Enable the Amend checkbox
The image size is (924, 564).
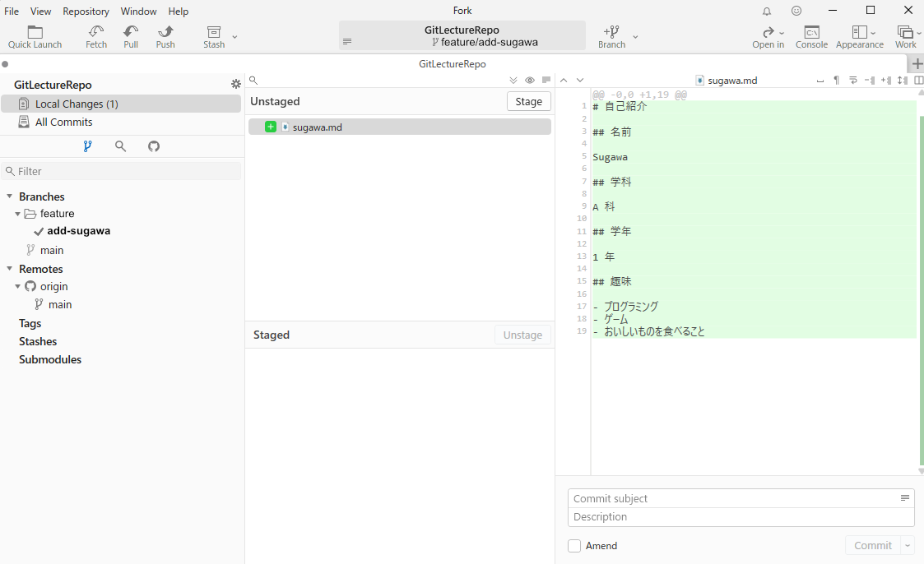(574, 546)
